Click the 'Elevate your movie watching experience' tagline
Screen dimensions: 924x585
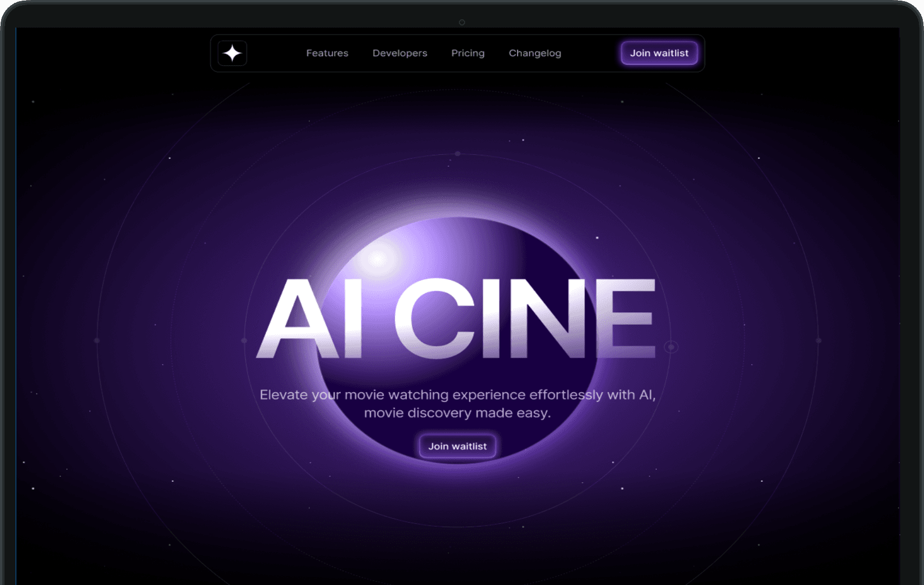[x=457, y=404]
